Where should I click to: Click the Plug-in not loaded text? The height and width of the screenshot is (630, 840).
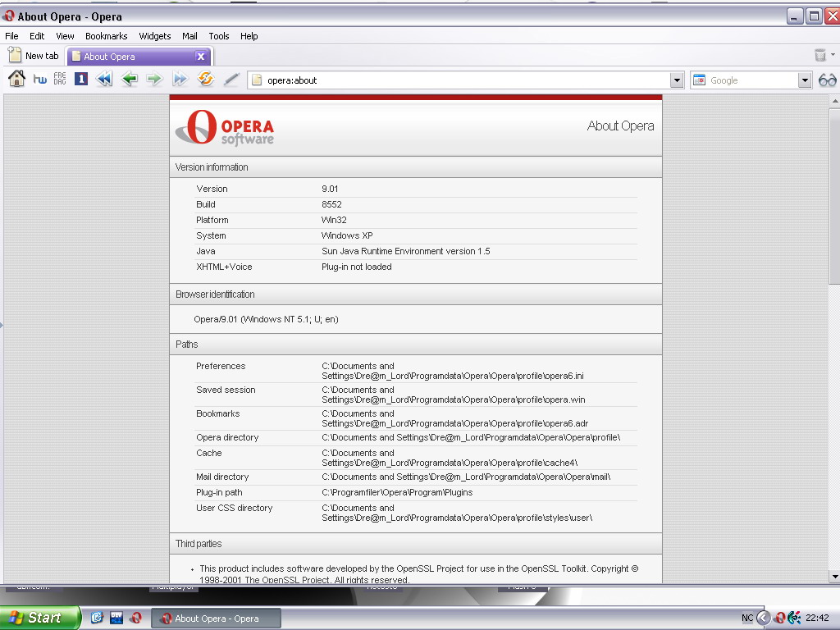(357, 267)
